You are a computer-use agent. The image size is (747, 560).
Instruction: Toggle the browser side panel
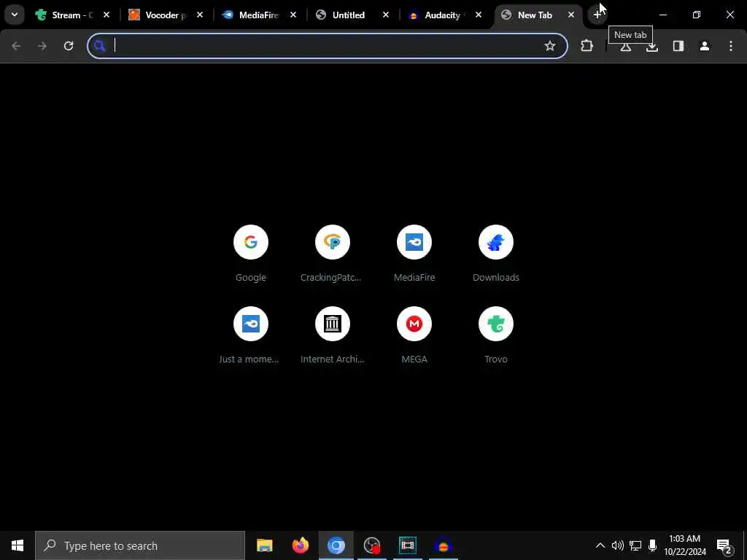[x=678, y=46]
